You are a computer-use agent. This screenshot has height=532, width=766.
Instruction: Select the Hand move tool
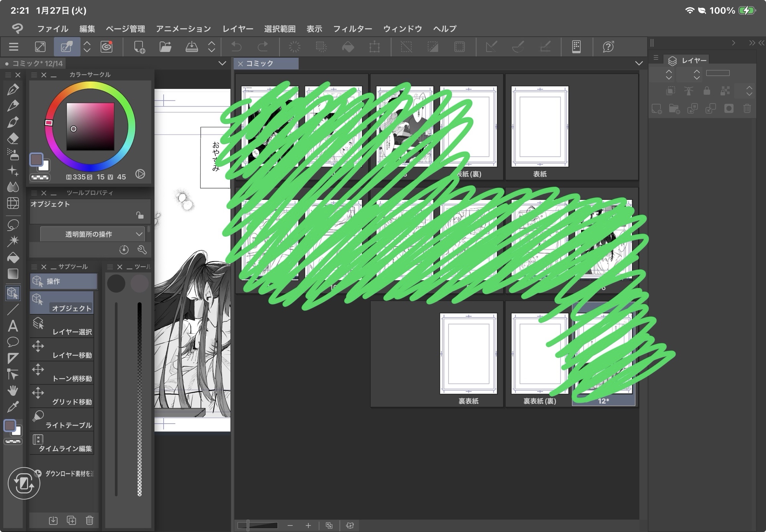[13, 390]
